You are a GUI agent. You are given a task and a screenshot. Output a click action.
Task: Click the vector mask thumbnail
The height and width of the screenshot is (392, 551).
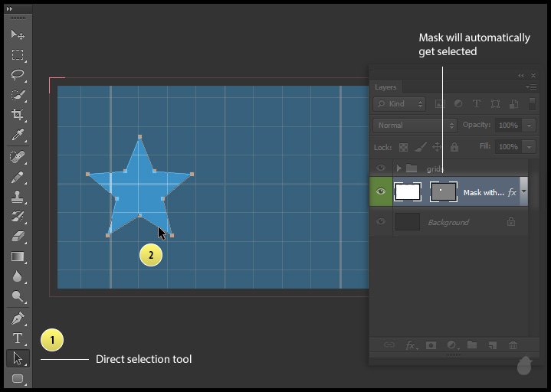(x=444, y=192)
